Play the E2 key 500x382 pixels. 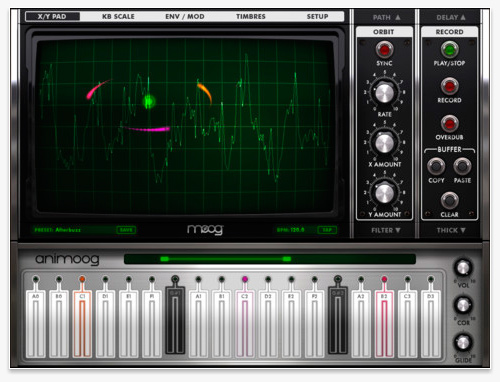point(291,323)
